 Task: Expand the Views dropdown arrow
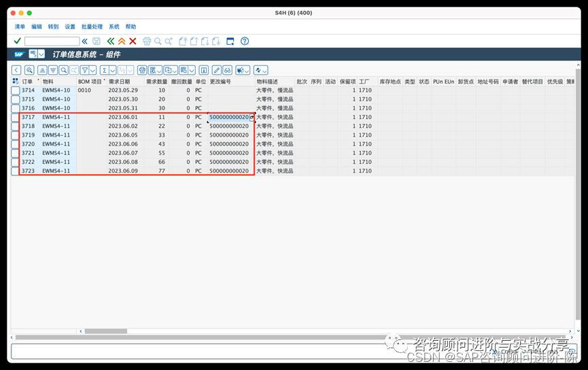coord(159,70)
